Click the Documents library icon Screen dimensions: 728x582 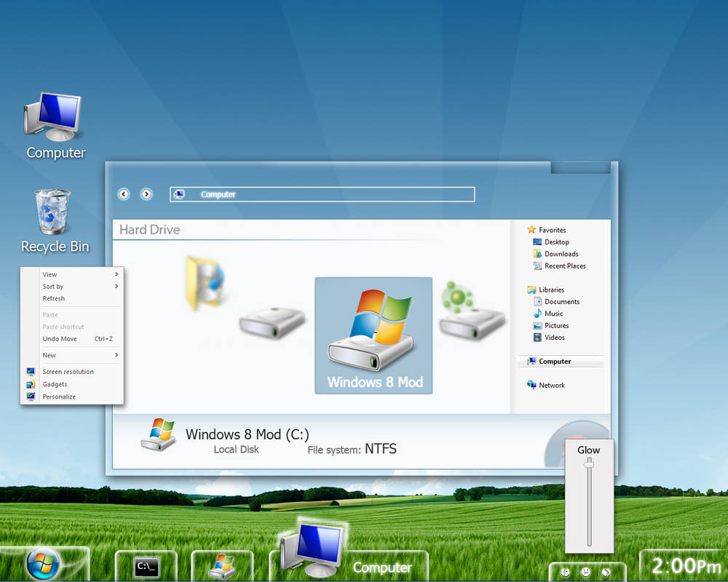click(538, 302)
